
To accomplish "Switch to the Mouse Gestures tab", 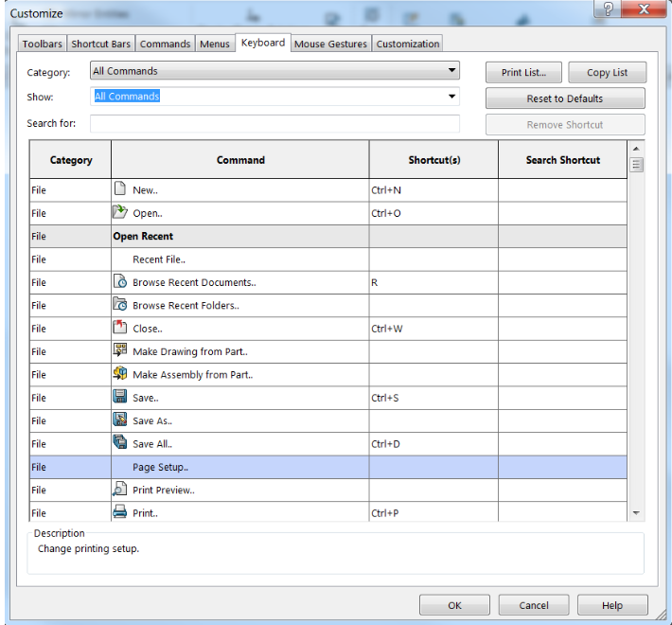I will coord(330,44).
